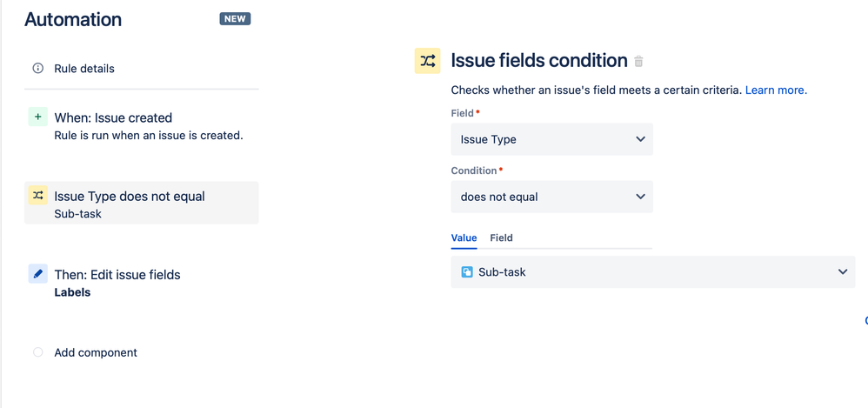Select 'Then: Edit issue fields' step
Screen dimensions: 868x408
pyautogui.click(x=117, y=275)
